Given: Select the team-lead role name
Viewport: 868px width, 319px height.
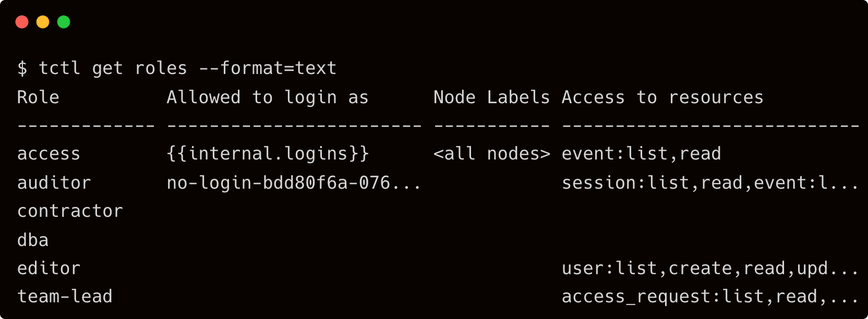Looking at the screenshot, I should (x=65, y=297).
